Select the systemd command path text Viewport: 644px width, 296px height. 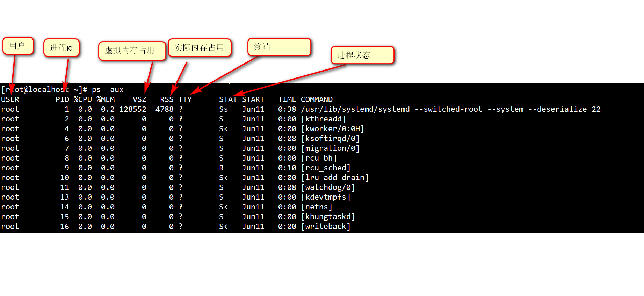(355, 109)
